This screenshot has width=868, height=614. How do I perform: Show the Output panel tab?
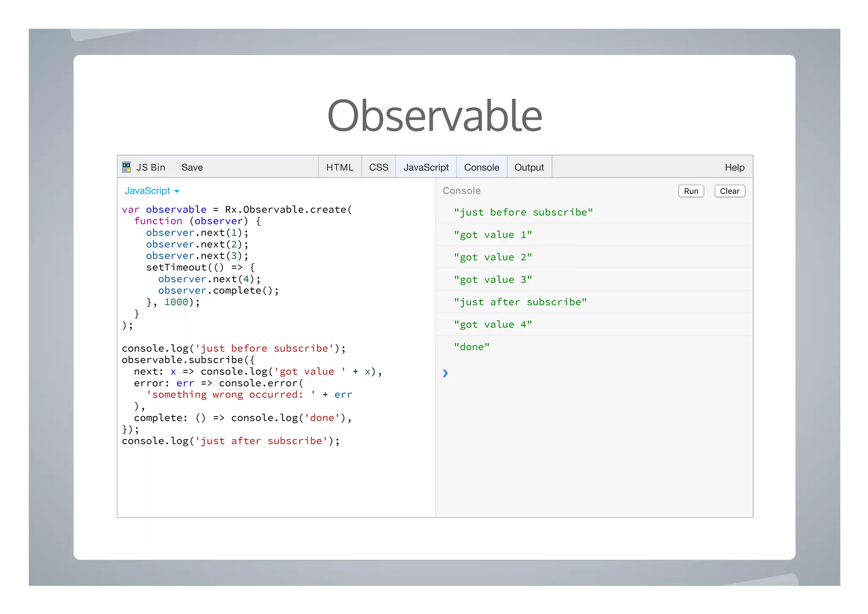coord(529,167)
